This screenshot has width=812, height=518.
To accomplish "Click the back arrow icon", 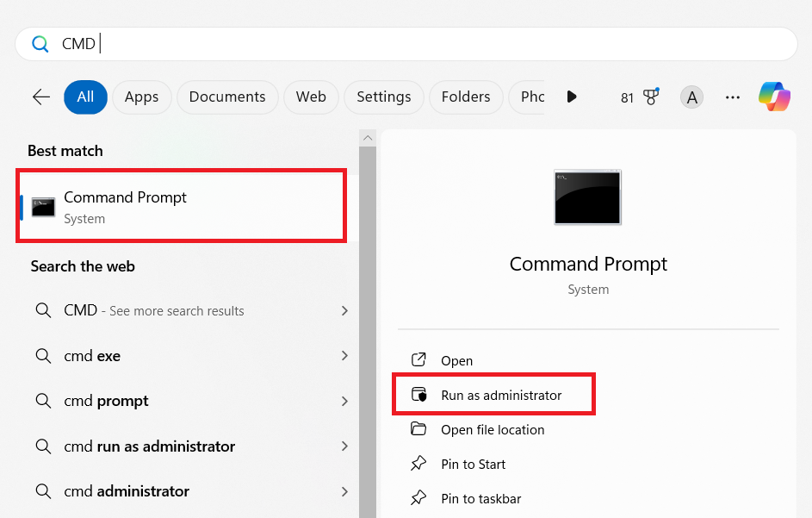I will click(41, 97).
